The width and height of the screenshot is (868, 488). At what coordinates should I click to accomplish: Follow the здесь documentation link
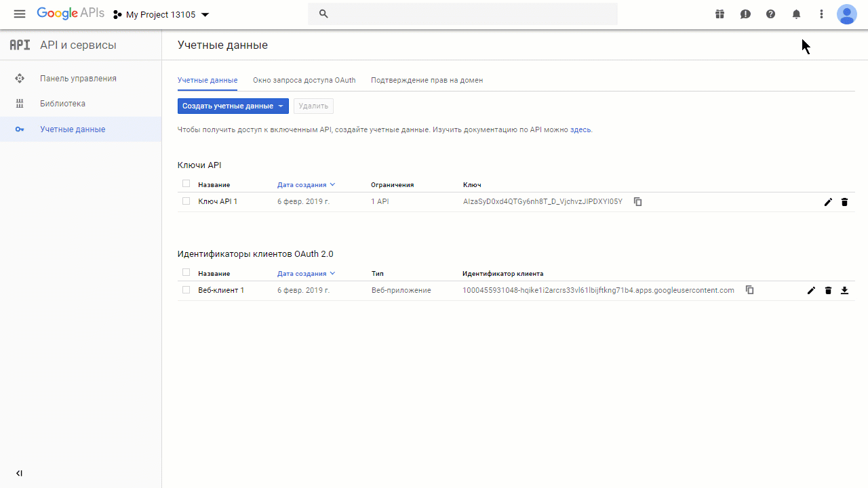point(580,129)
